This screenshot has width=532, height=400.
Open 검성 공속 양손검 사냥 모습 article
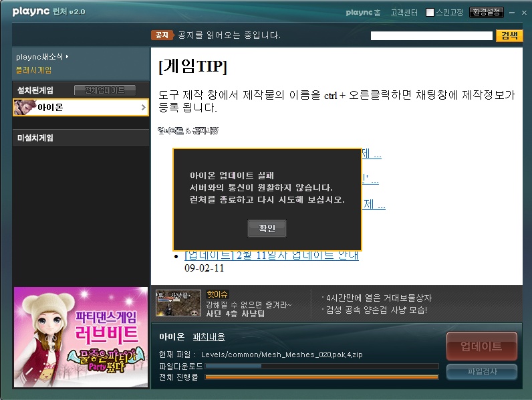click(376, 310)
